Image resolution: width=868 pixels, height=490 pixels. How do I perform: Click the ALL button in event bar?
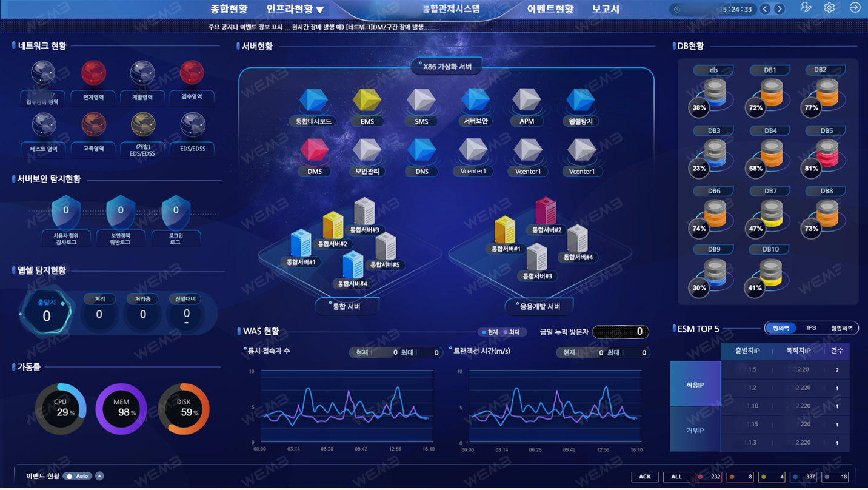pyautogui.click(x=676, y=477)
